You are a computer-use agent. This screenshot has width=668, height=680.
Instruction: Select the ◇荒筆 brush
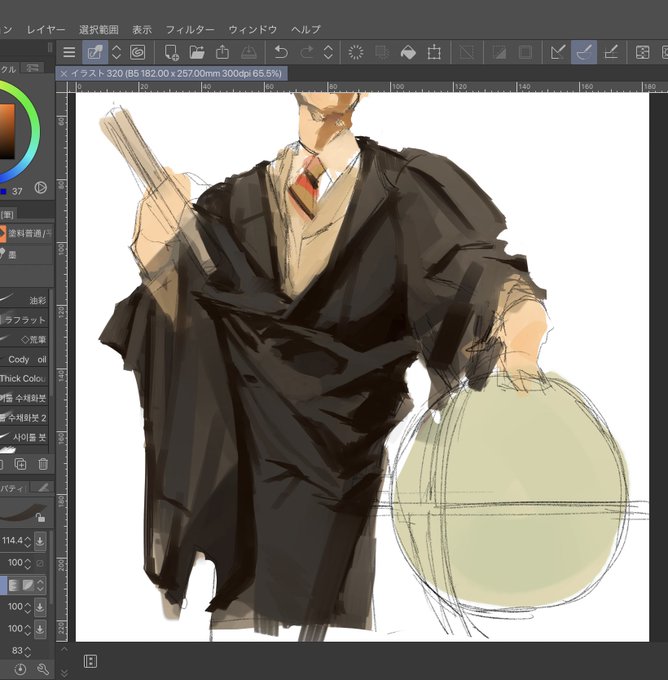click(x=23, y=339)
